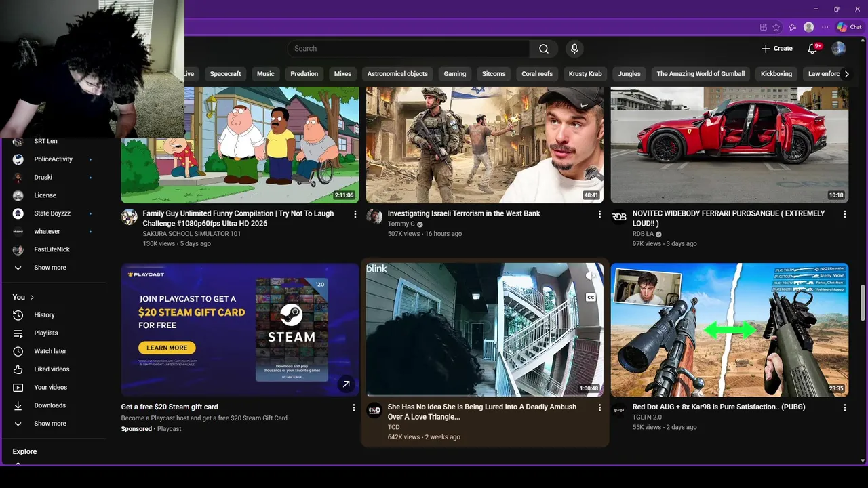This screenshot has height=488, width=868.
Task: Open more options for NOVITEC Ferrari video
Action: 844,214
